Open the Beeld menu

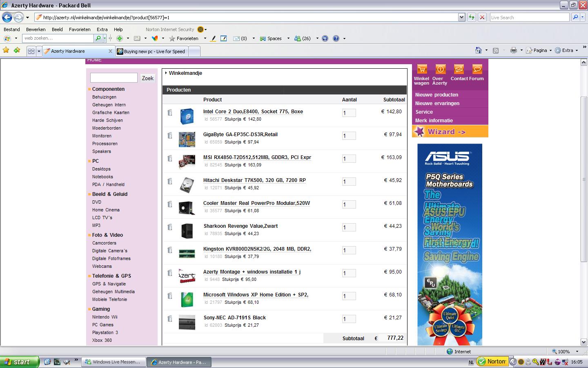click(x=57, y=29)
